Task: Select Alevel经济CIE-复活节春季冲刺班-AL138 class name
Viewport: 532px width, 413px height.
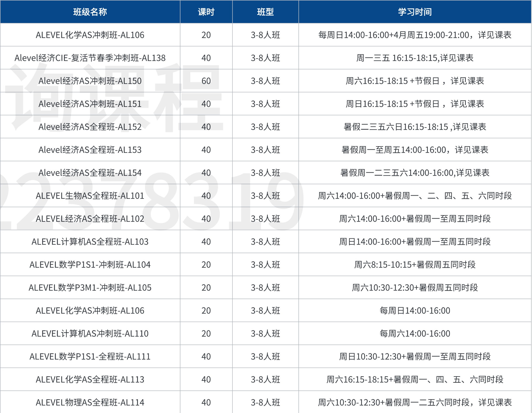Action: click(x=90, y=58)
